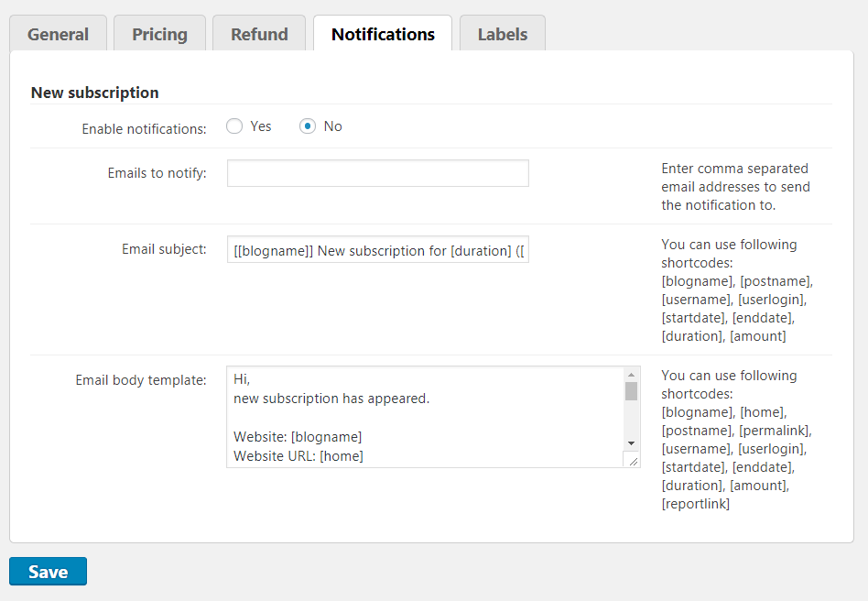Open the Labels tab
Viewport: 868px width, 601px height.
[502, 34]
